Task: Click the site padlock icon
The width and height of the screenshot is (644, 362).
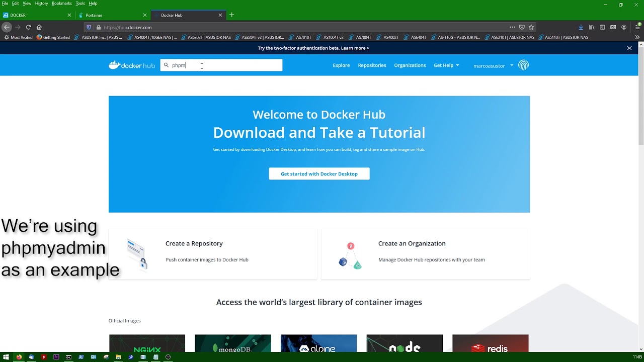Action: pos(99,27)
